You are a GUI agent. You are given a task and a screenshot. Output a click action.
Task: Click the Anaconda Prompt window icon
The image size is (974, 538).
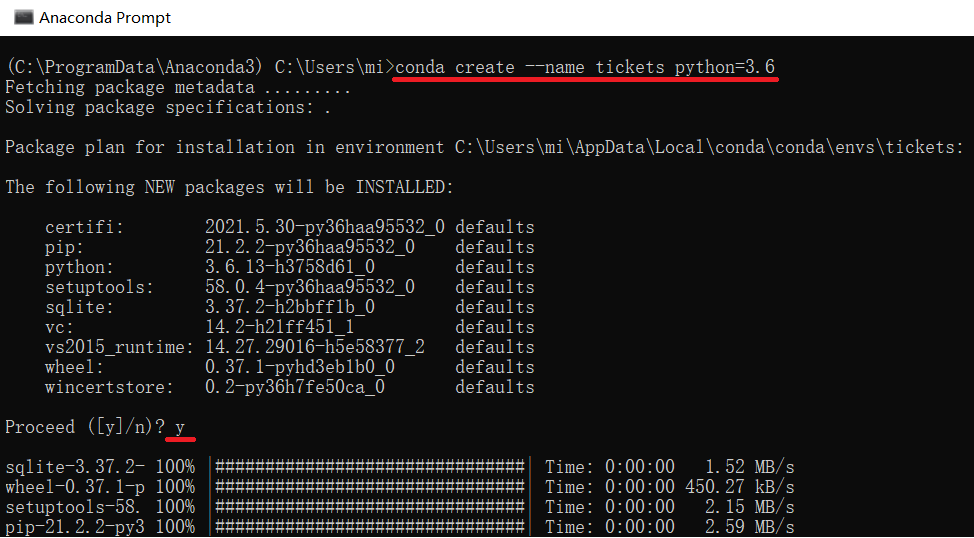24,17
